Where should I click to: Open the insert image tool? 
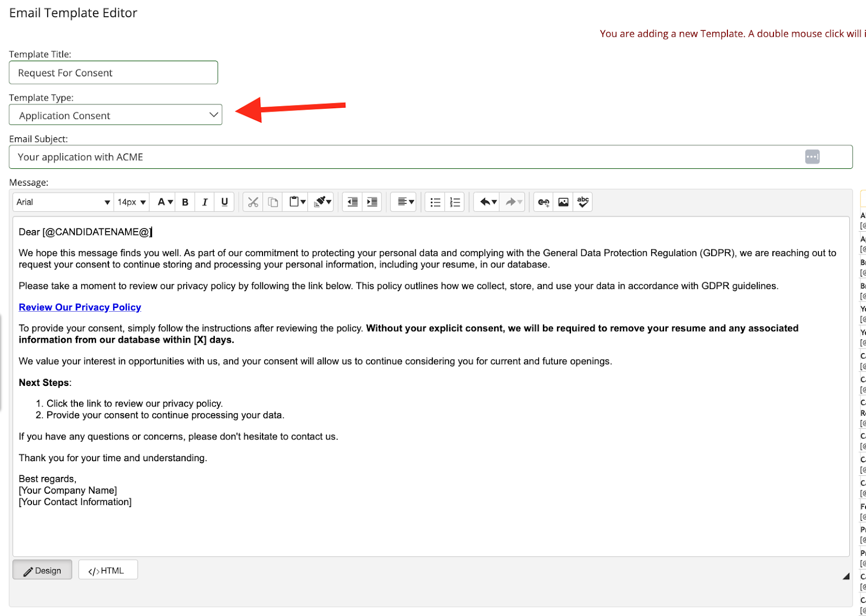click(x=563, y=202)
